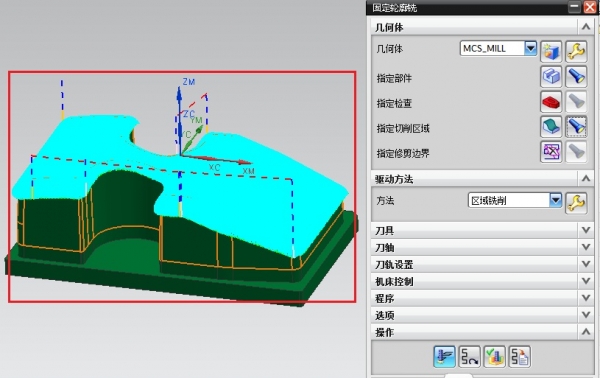Image resolution: width=600 pixels, height=378 pixels.
Task: Show the cut area with the flashlight icon
Action: coord(576,127)
